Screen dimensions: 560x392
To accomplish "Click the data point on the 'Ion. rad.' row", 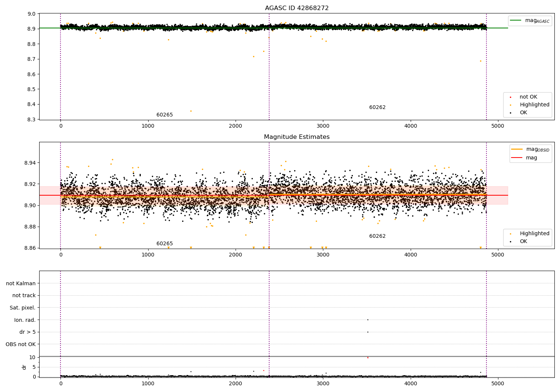I will [368, 320].
